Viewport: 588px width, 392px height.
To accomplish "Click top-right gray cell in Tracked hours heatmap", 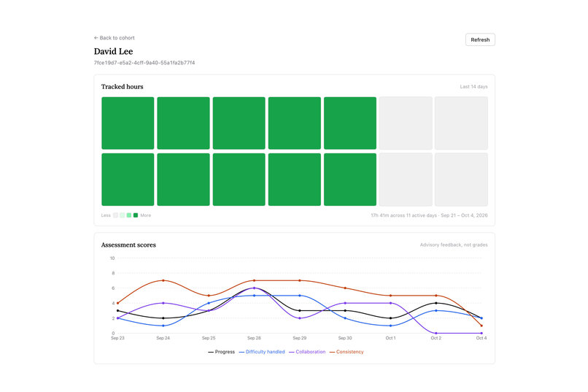I will (x=461, y=123).
